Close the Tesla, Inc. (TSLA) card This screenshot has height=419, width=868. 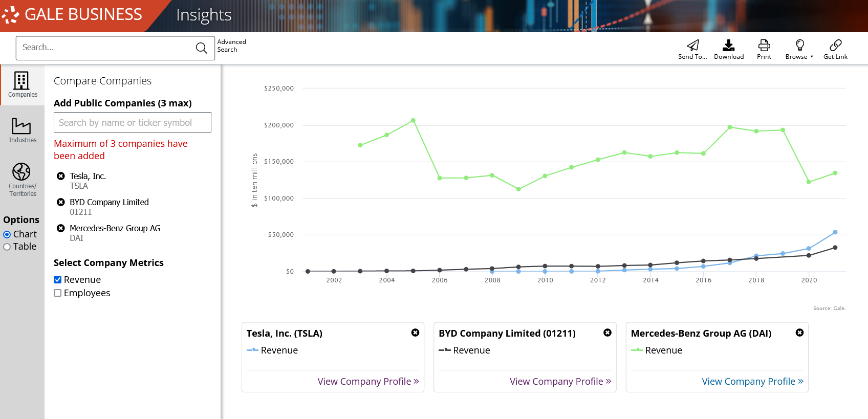pos(416,333)
